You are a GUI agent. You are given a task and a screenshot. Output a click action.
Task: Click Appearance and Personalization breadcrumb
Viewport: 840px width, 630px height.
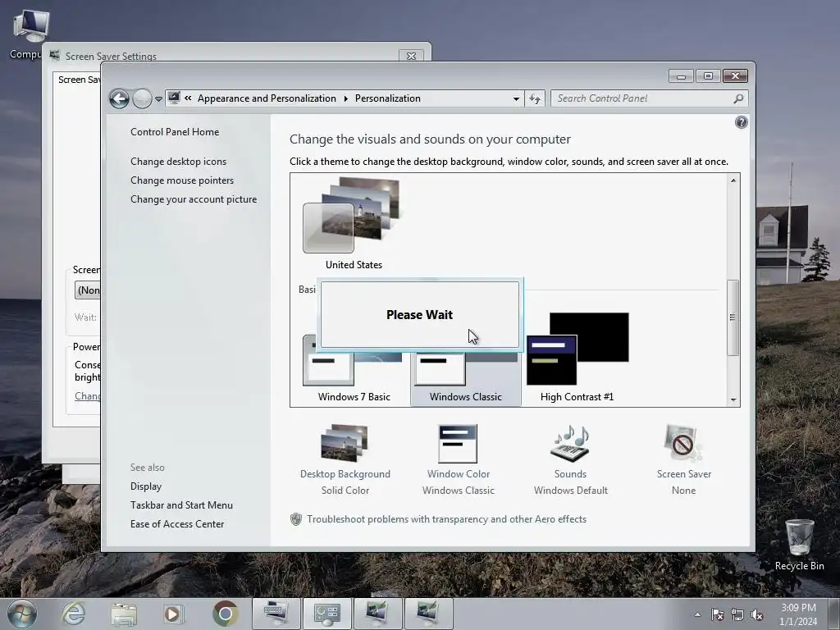pos(267,98)
